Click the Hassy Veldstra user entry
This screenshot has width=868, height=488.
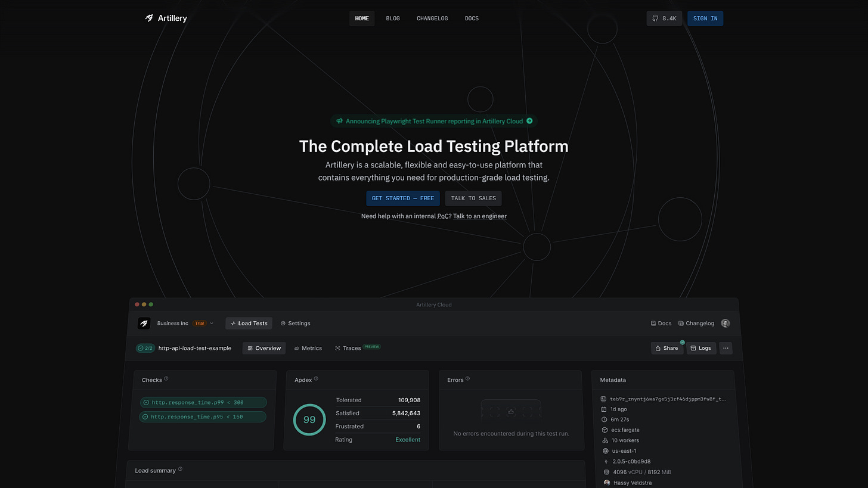pos(628,483)
